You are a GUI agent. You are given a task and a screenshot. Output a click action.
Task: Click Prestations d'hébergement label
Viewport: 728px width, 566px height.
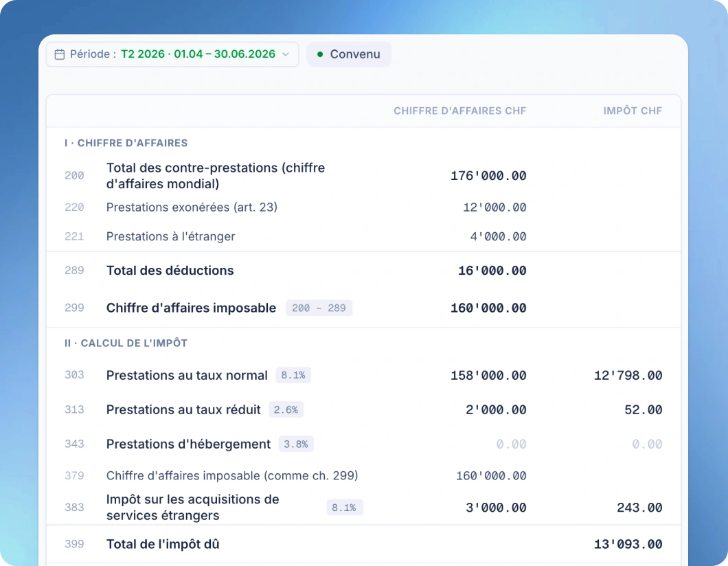click(188, 444)
